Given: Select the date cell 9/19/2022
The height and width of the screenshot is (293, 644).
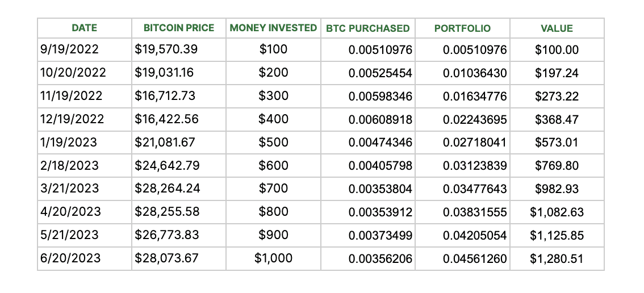Looking at the screenshot, I should 84,50.
